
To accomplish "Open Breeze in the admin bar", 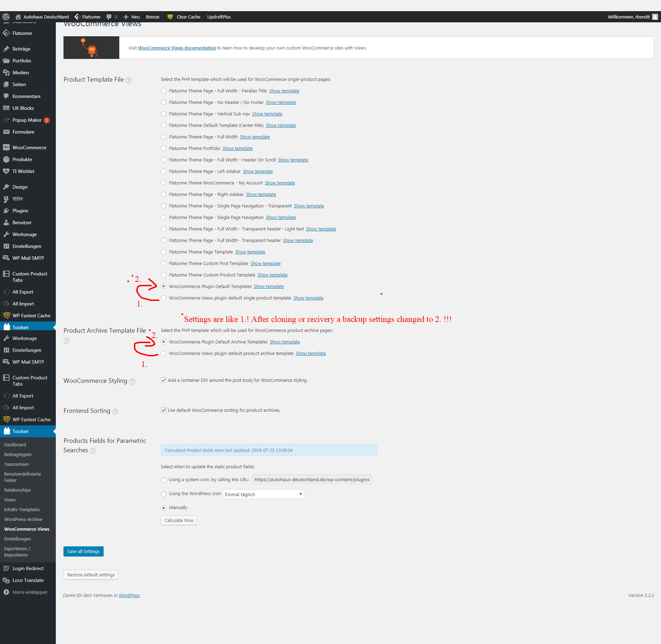I will pyautogui.click(x=152, y=17).
